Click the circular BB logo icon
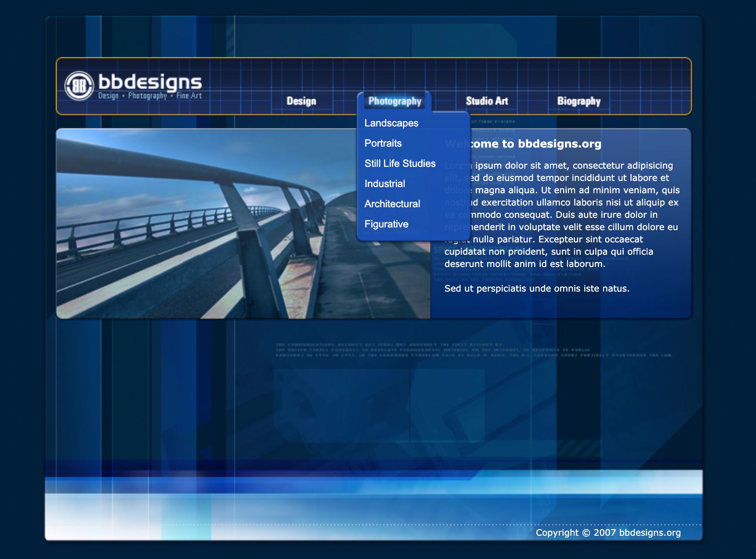 click(79, 86)
